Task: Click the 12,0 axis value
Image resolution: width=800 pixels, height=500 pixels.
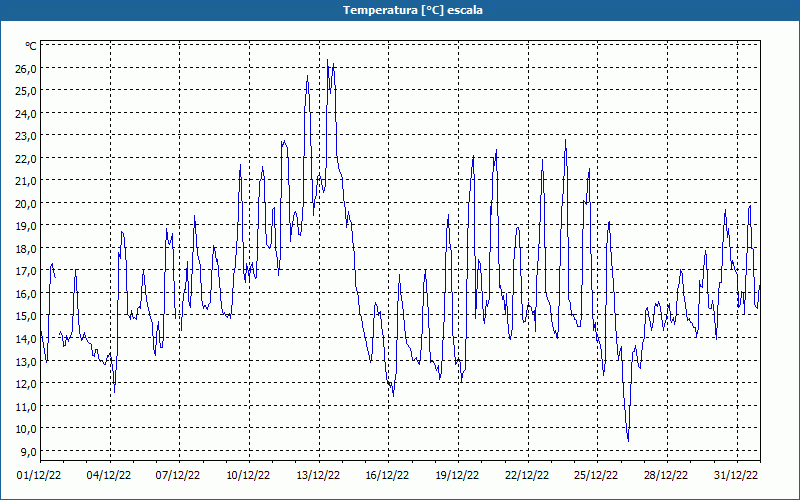Action: pos(26,384)
